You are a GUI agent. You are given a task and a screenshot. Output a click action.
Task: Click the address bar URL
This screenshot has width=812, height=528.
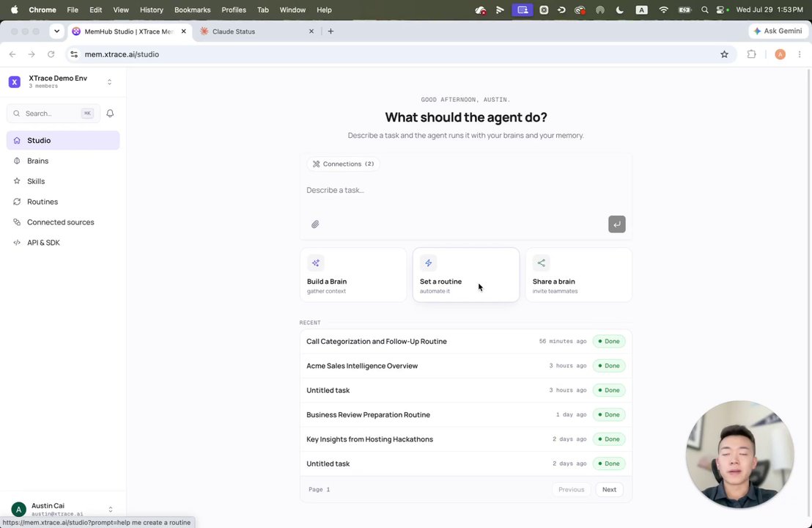point(122,54)
